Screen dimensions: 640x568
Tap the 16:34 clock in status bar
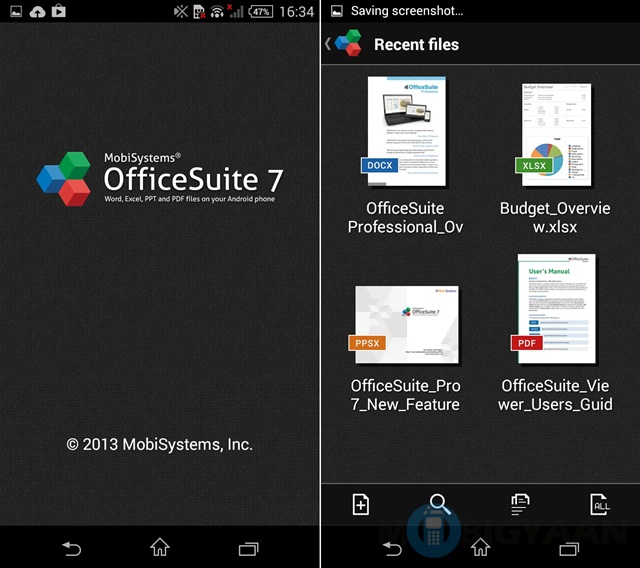(296, 11)
